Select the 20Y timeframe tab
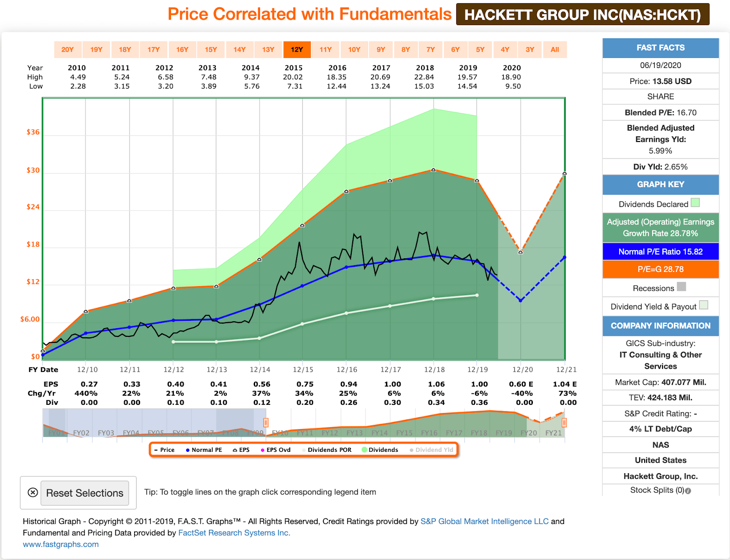 pos(68,49)
